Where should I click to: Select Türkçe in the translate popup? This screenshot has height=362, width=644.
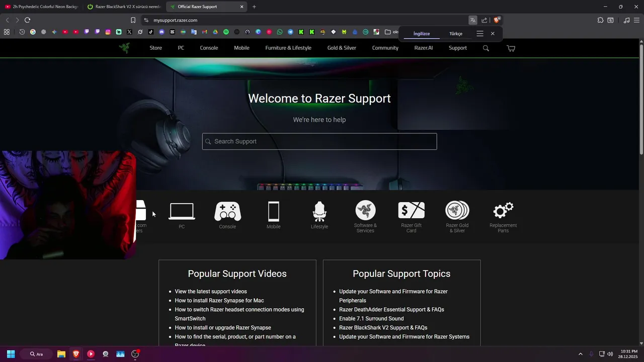[x=456, y=34]
